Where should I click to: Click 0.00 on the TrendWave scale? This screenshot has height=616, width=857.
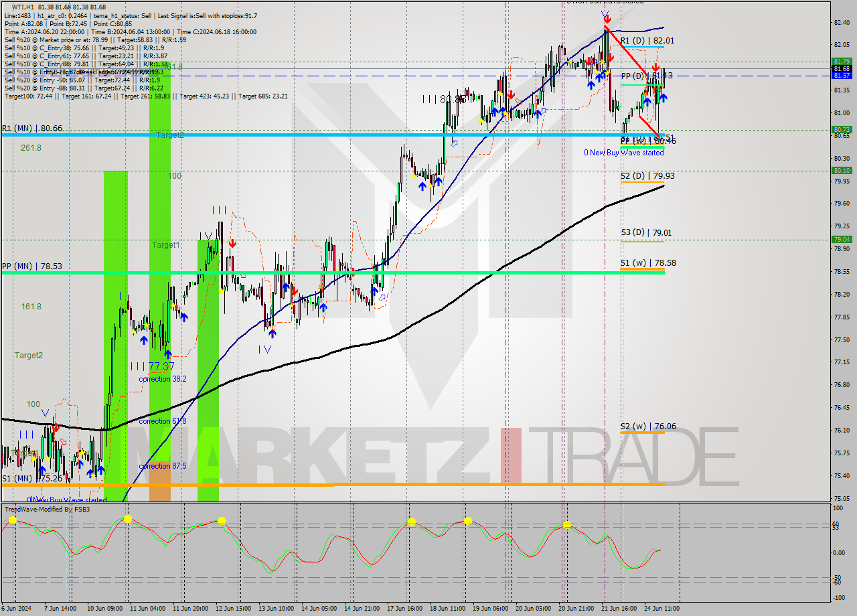tap(840, 552)
